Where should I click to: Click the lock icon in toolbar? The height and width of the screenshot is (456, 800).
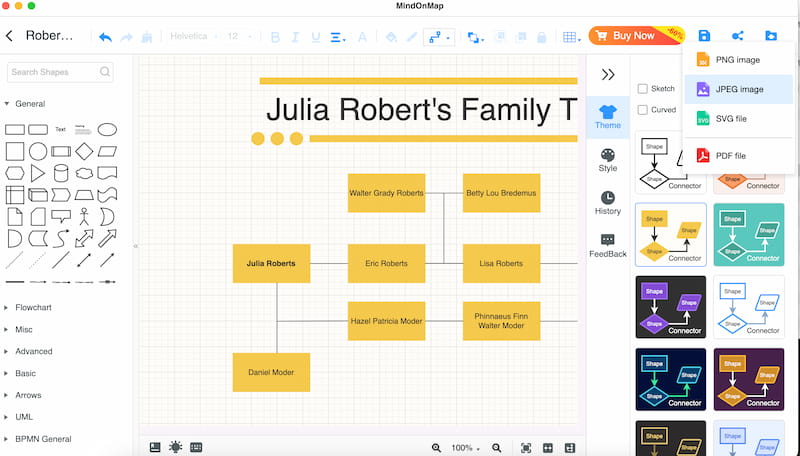click(x=541, y=37)
